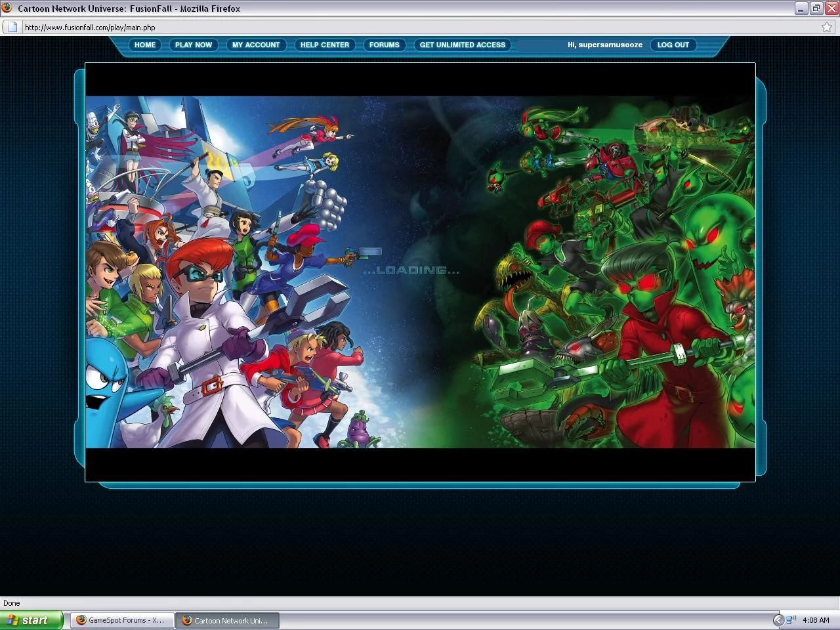Click the Firefox logo in title bar
The width and height of the screenshot is (840, 630).
point(7,8)
